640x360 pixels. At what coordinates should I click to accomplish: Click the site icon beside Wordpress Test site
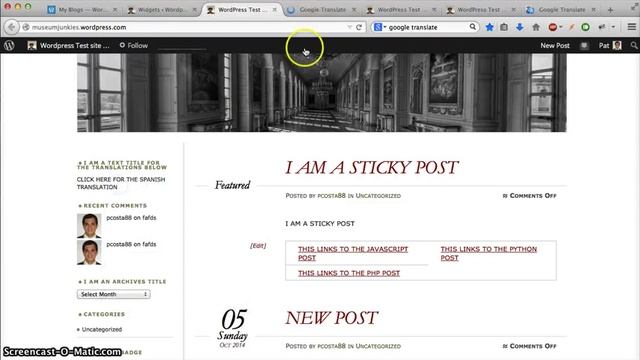[31, 45]
